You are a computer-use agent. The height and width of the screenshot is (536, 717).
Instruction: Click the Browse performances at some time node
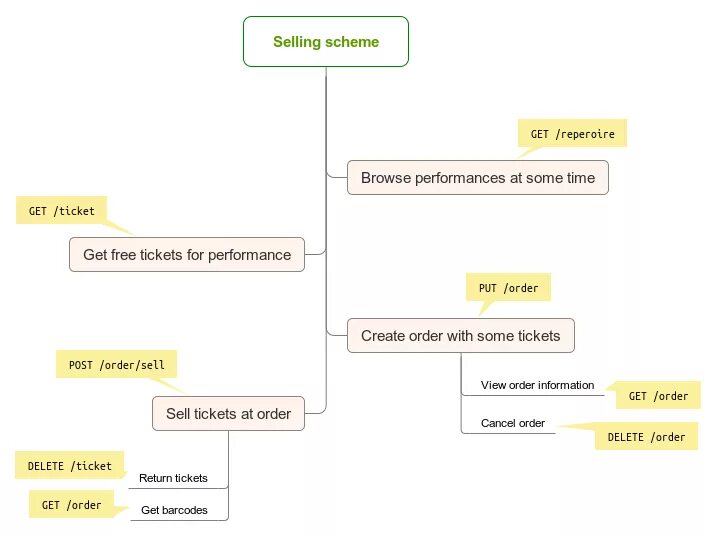[477, 178]
